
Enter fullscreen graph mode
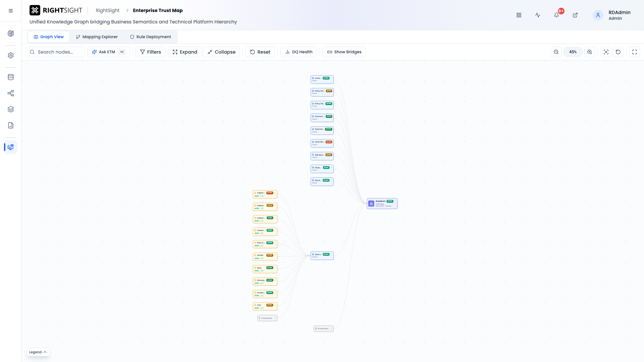point(635,52)
